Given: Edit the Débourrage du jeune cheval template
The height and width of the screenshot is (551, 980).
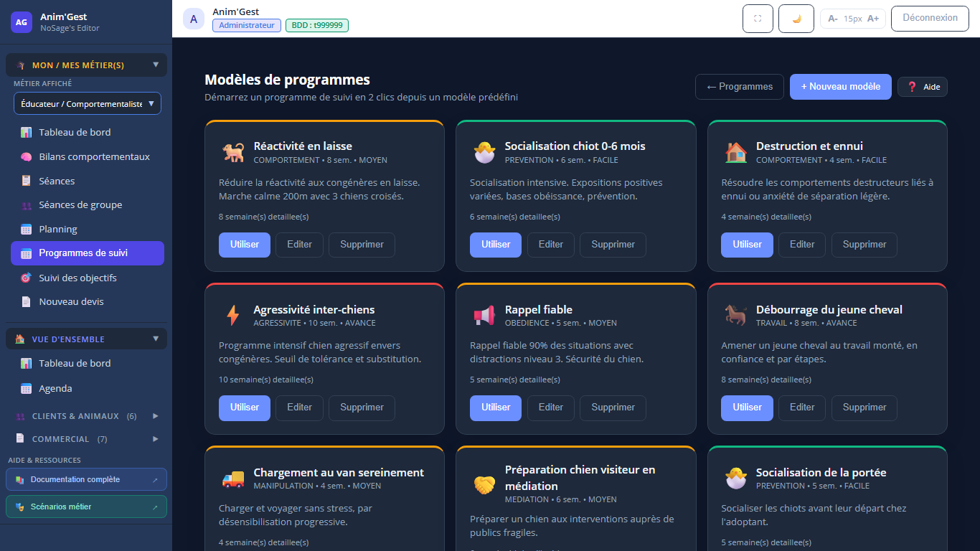Looking at the screenshot, I should [802, 408].
